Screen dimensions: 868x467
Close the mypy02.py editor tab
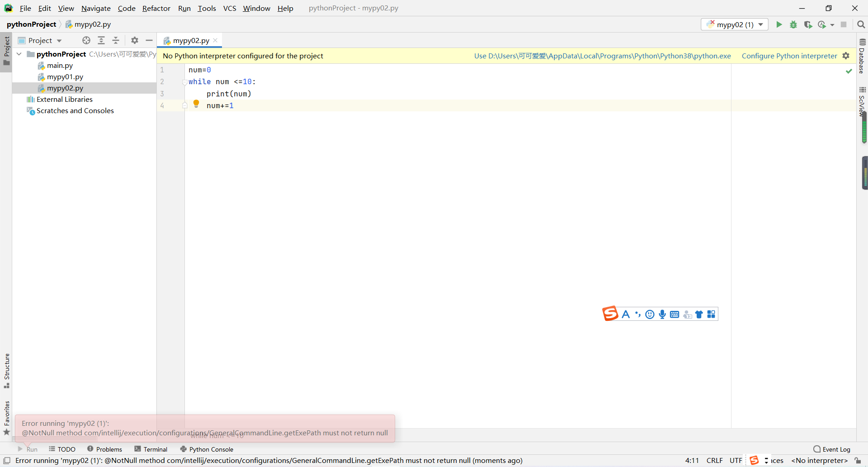pos(215,40)
